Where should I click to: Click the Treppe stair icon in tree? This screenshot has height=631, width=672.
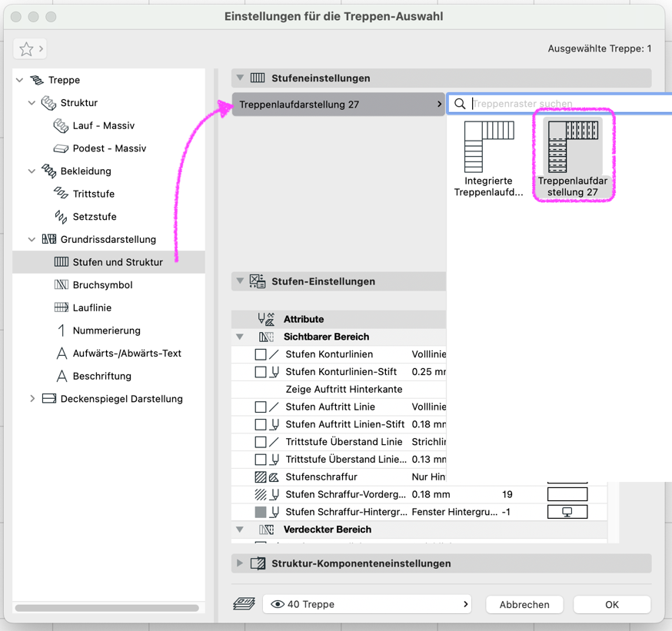click(37, 80)
